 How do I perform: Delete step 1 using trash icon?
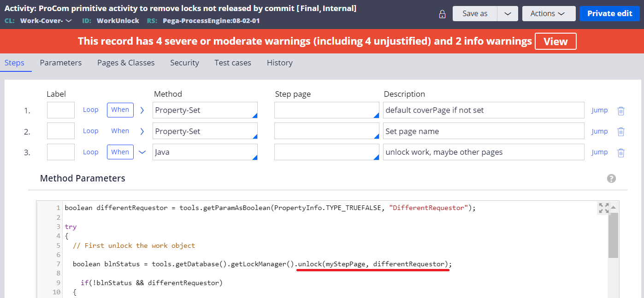pyautogui.click(x=621, y=111)
